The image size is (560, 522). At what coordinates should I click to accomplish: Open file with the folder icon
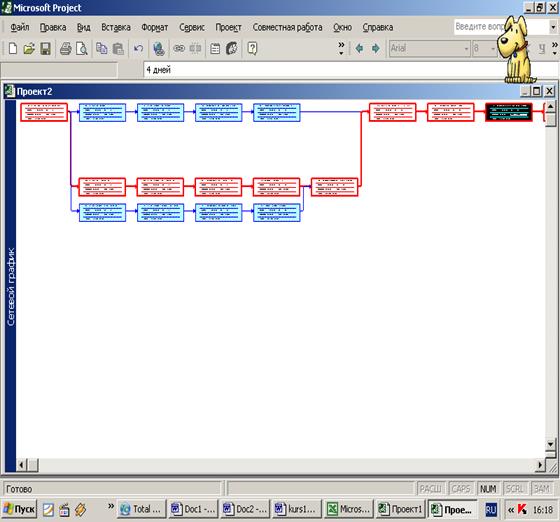[29, 48]
